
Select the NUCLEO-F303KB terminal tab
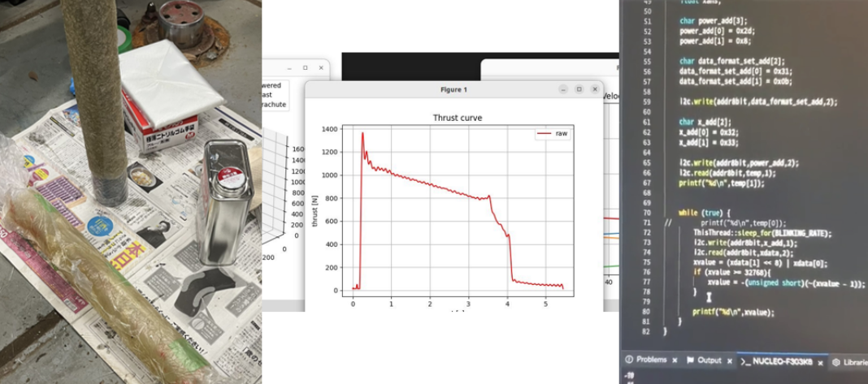coord(783,360)
